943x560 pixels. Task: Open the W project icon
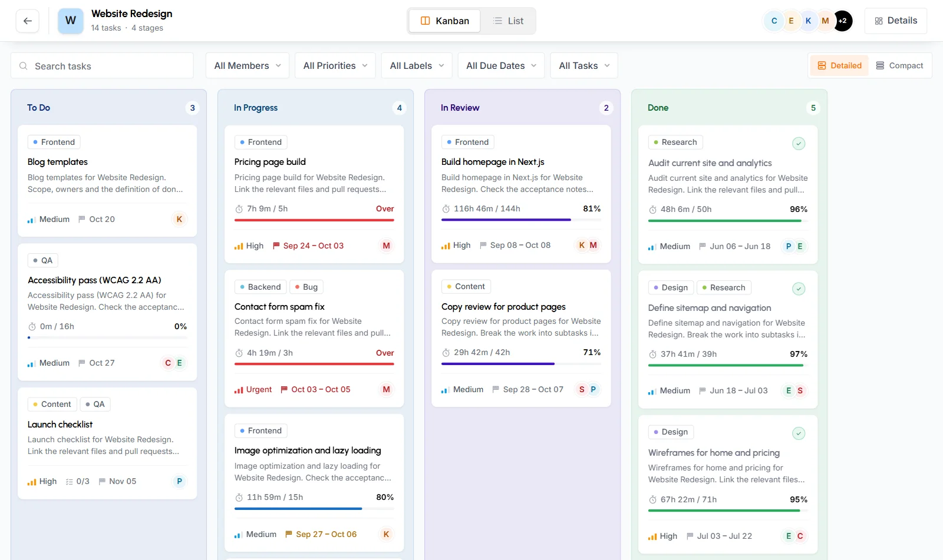pyautogui.click(x=71, y=21)
